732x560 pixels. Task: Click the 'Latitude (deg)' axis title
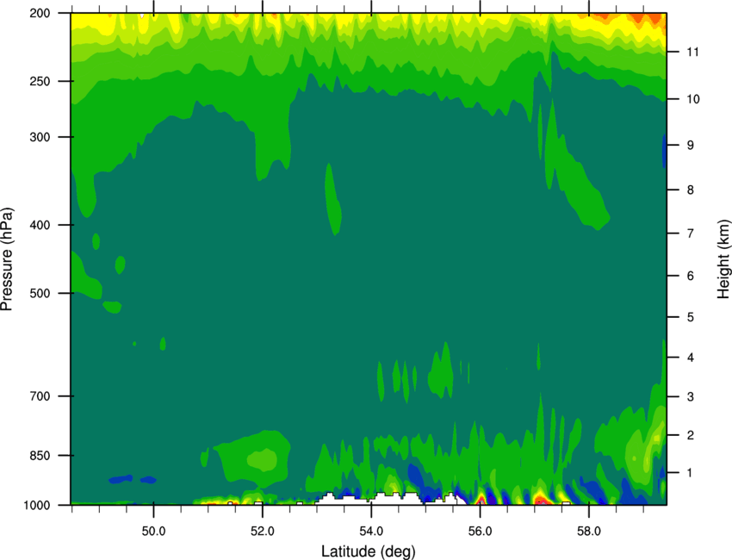(369, 551)
